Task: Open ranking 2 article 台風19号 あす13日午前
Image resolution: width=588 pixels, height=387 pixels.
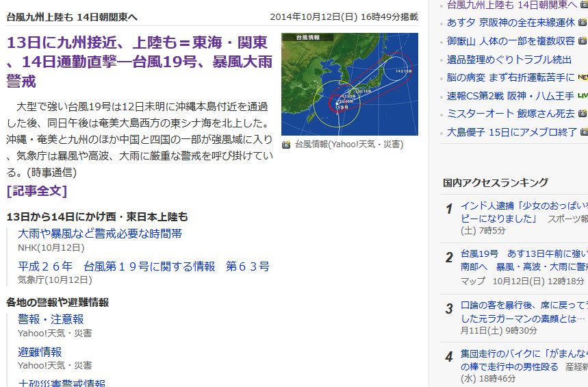Action: click(524, 260)
